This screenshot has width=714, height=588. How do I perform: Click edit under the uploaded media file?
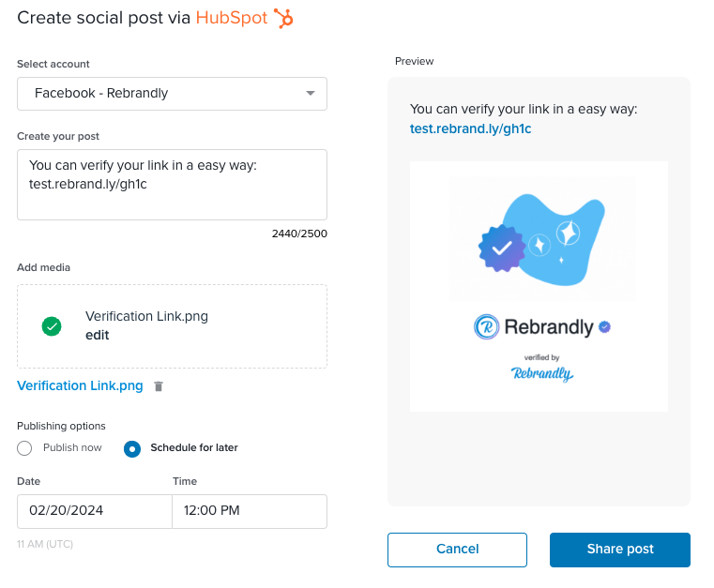(97, 336)
